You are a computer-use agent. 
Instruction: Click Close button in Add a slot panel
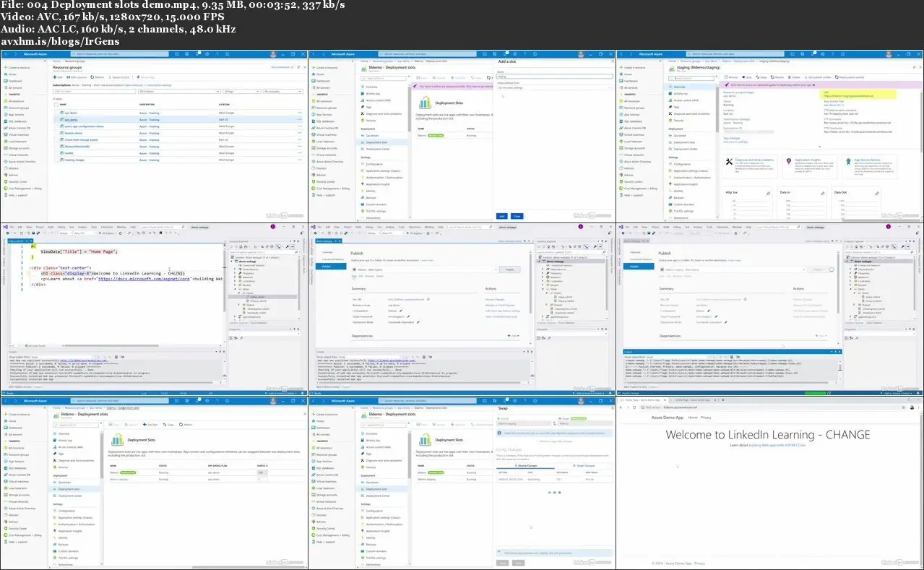(517, 216)
